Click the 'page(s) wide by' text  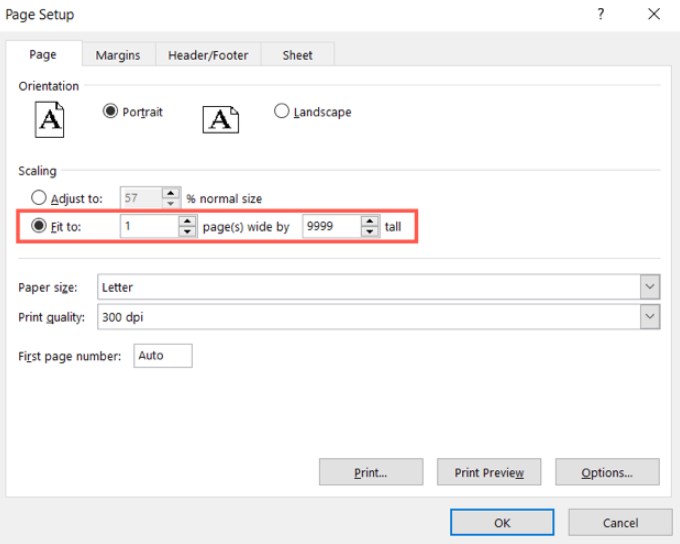click(246, 226)
